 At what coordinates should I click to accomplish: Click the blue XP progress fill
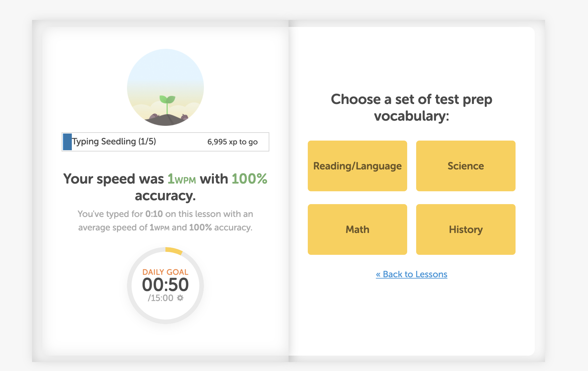coord(67,142)
